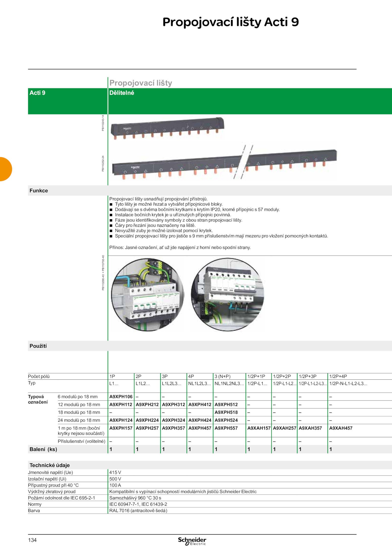Viewport: 392px width, 555px height.
Task: Click the reference code A9XAH457
Action: (x=341, y=428)
